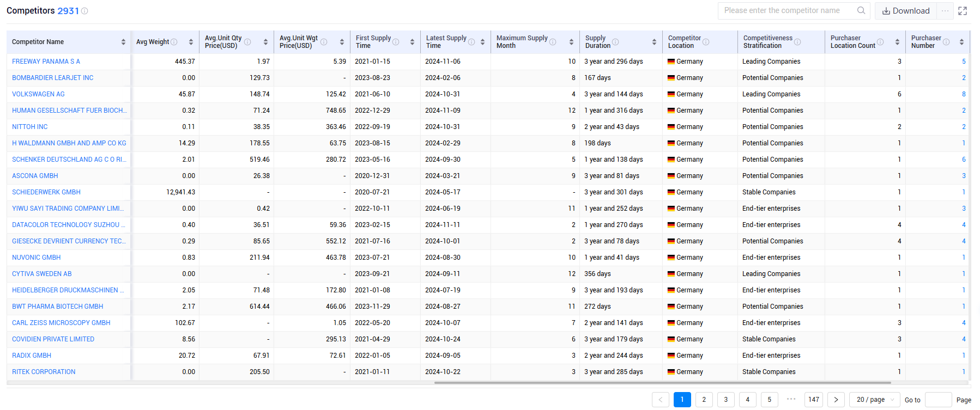Show info for Maximum Supply Month
This screenshot has height=410, width=980.
553,42
